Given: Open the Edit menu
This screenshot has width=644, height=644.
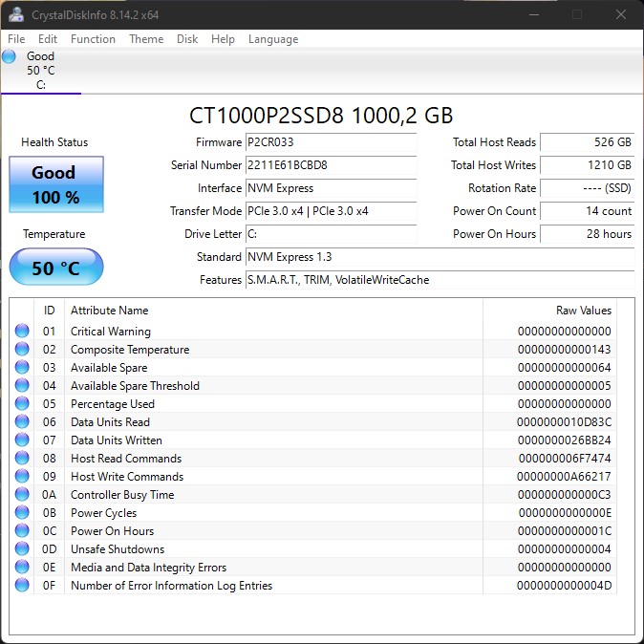Looking at the screenshot, I should pos(48,39).
